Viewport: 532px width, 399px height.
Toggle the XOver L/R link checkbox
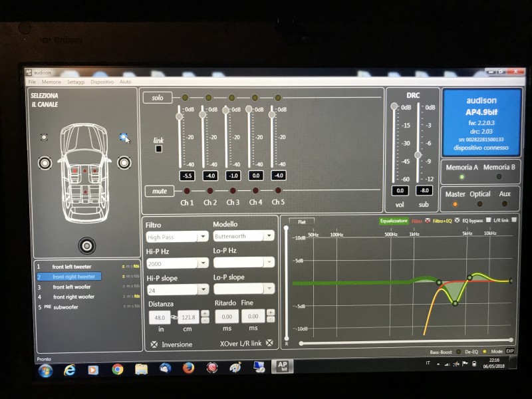click(x=269, y=342)
